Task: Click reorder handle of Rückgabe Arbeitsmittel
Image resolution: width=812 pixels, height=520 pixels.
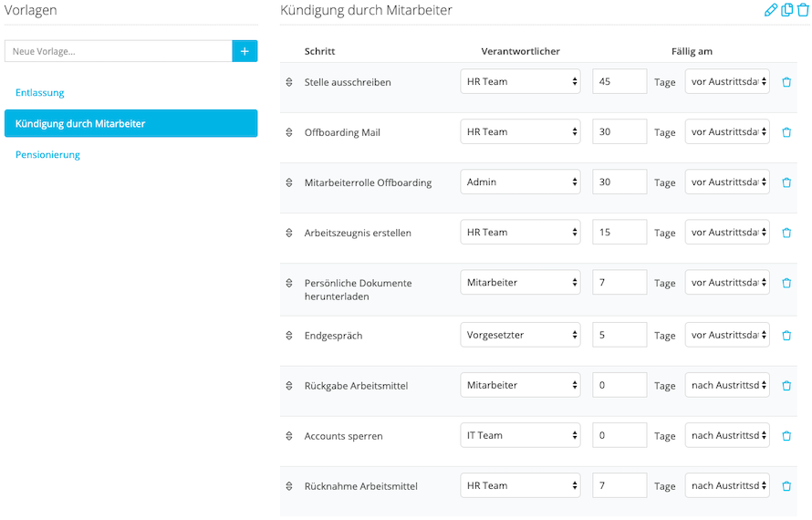Action: 289,385
